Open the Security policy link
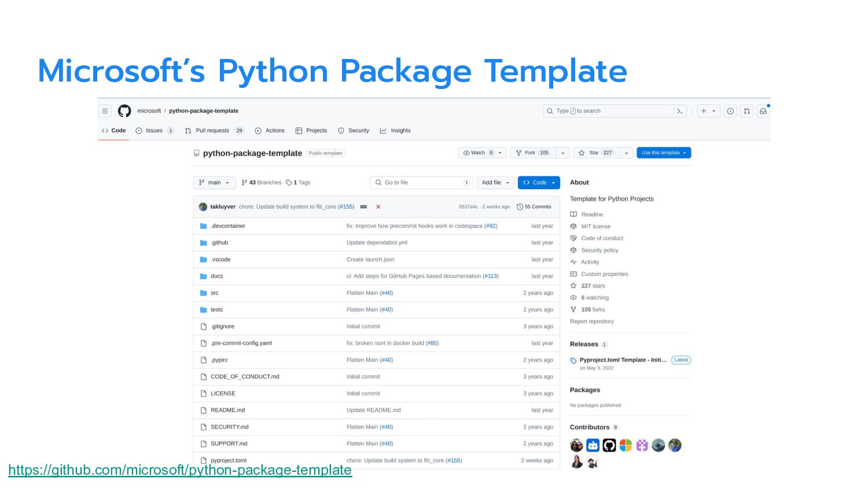Screen dimensions: 868x488 pyautogui.click(x=594, y=250)
